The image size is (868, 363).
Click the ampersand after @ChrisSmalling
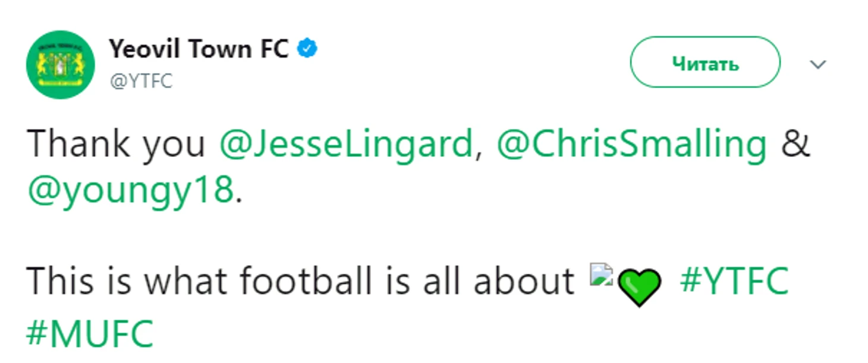pos(796,144)
